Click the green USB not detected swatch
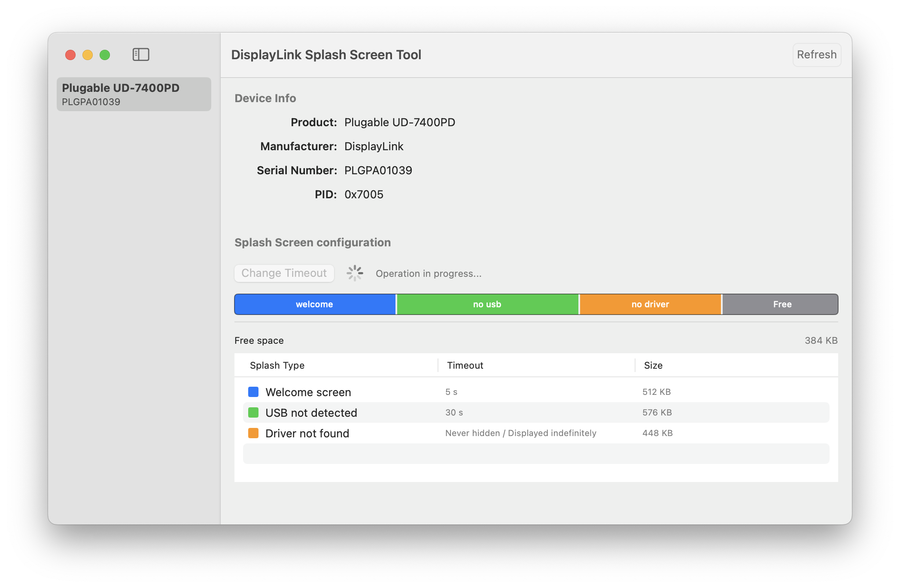Image resolution: width=900 pixels, height=588 pixels. tap(253, 412)
